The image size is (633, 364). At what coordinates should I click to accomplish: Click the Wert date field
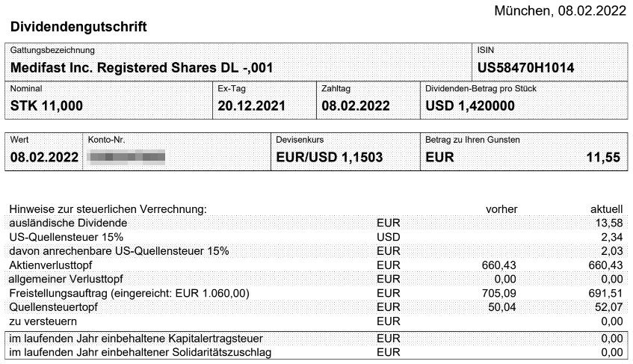pyautogui.click(x=43, y=157)
